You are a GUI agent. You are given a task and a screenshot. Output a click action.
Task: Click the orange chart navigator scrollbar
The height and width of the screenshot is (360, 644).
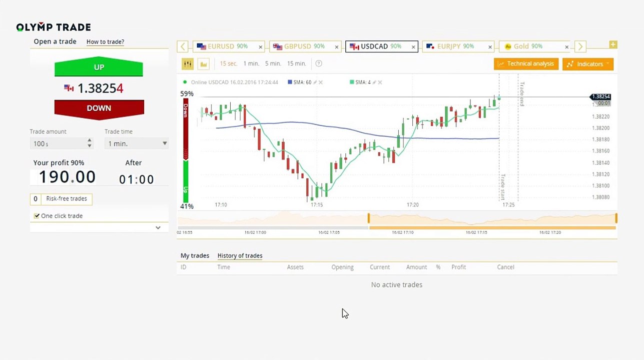point(492,228)
